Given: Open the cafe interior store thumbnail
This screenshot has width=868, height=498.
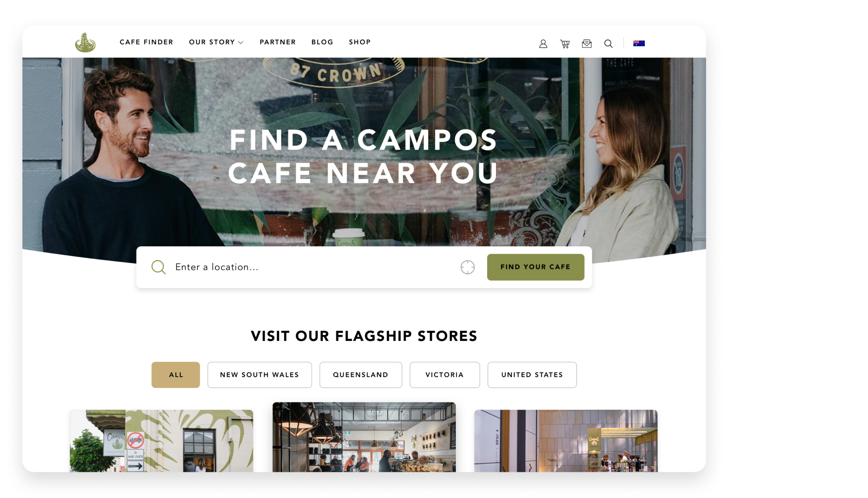Looking at the screenshot, I should click(x=364, y=437).
